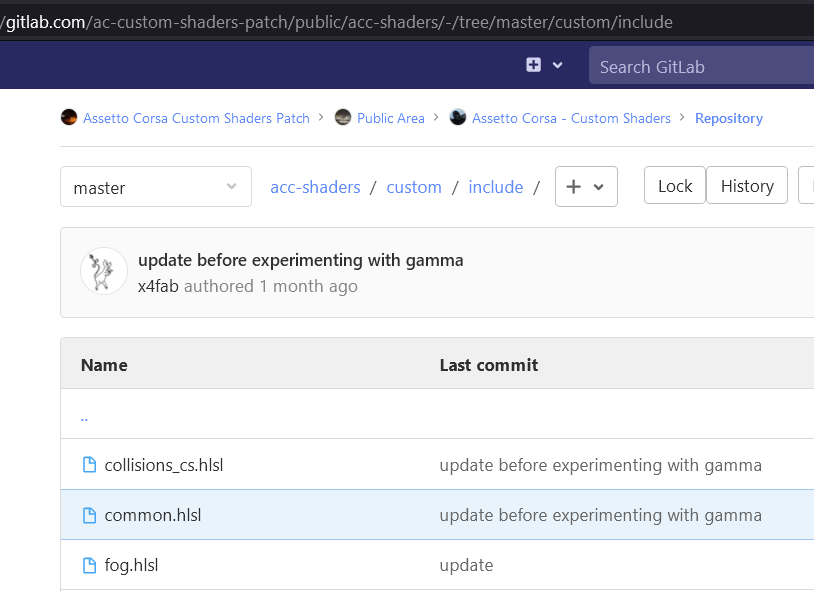Click the Assetto Corsa - Custom Shaders project avatar

pyautogui.click(x=458, y=117)
